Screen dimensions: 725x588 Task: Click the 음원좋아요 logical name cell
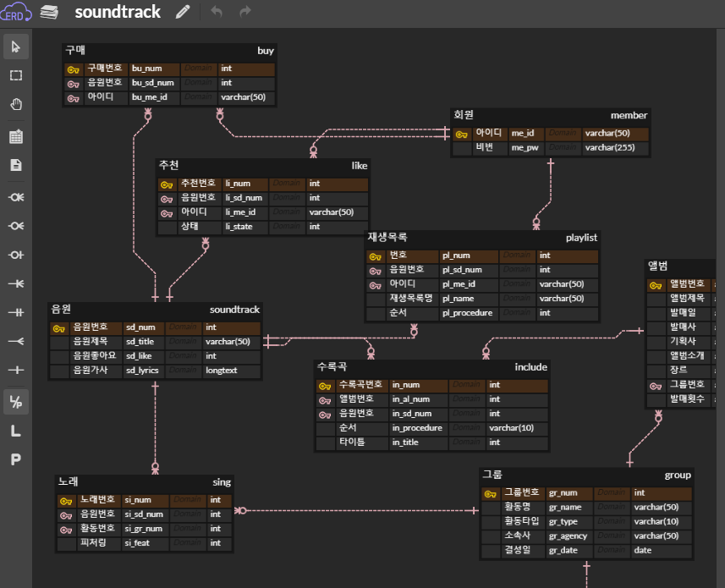(96, 356)
